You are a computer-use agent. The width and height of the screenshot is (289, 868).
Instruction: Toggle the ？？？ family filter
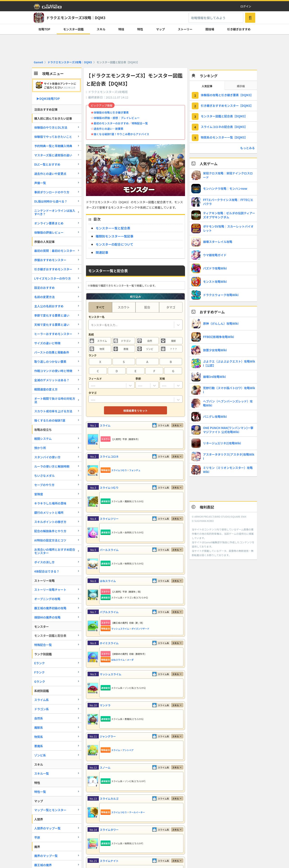(171, 349)
